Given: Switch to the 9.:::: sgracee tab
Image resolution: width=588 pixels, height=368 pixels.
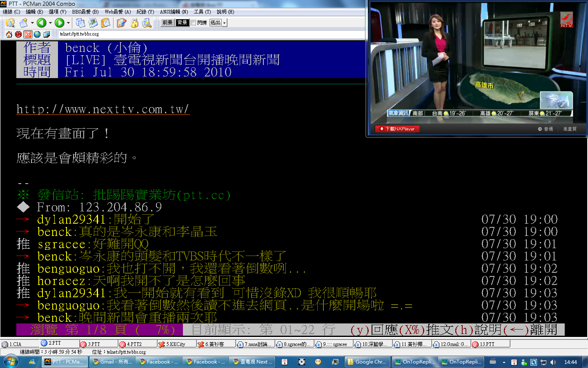Looking at the screenshot, I should (x=333, y=344).
